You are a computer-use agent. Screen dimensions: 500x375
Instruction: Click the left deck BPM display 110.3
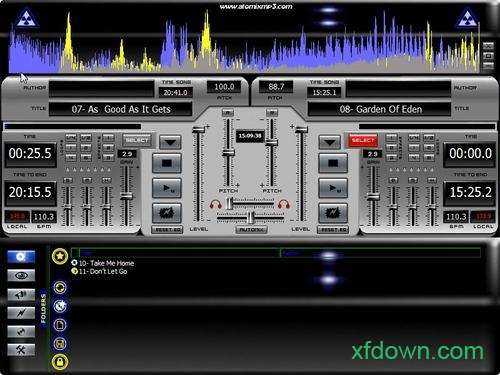pos(44,217)
